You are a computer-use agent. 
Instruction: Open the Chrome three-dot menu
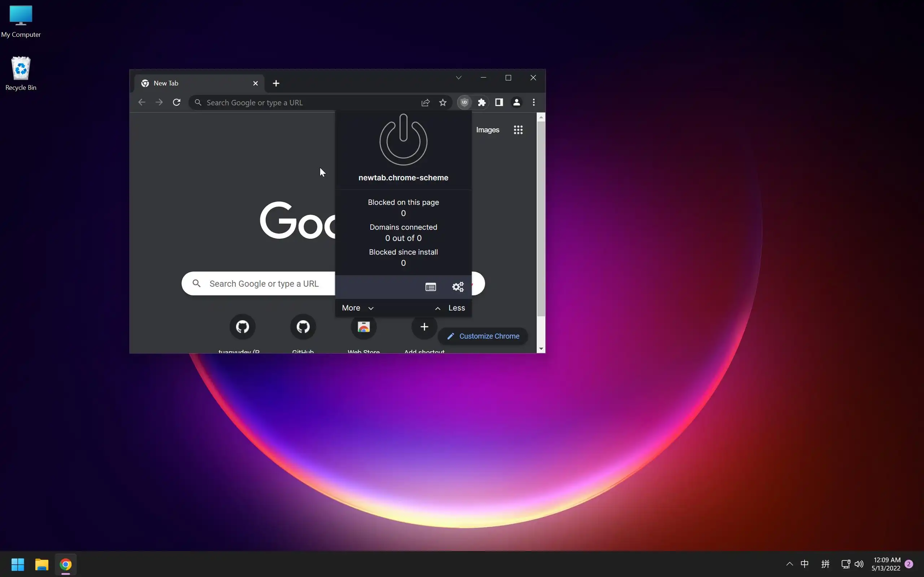point(534,102)
